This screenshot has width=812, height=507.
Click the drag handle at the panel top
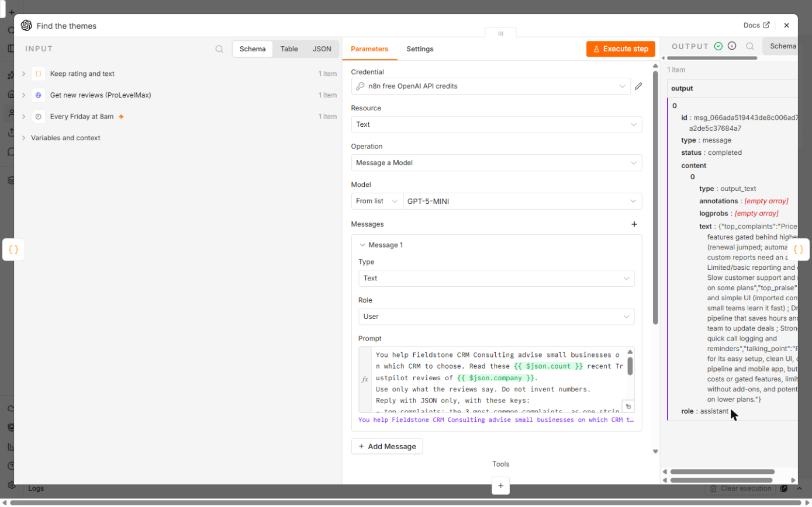click(500, 33)
